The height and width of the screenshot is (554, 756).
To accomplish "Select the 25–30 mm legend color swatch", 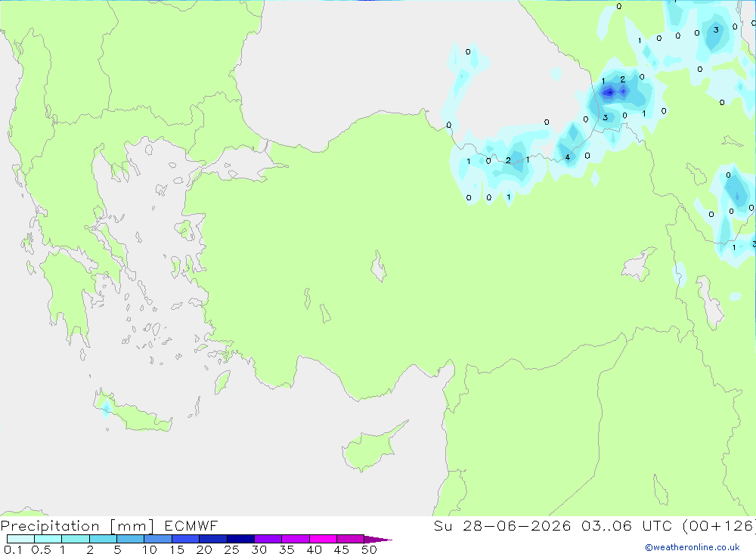I will point(240,539).
